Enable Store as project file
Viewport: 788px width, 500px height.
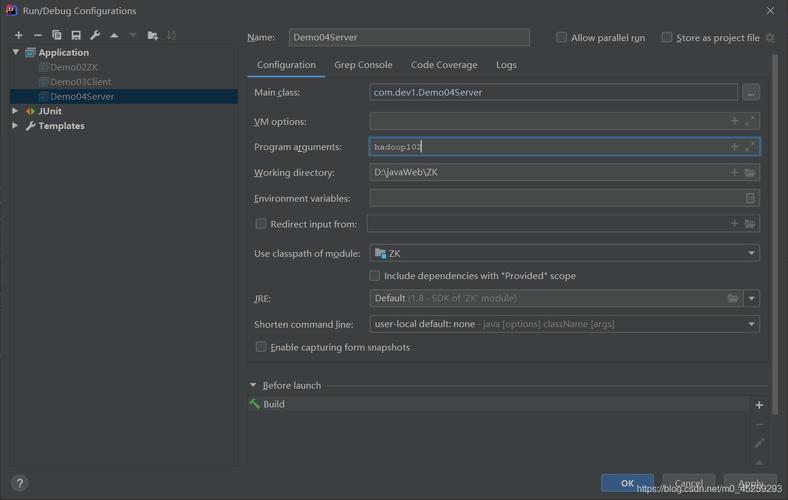(x=666, y=37)
